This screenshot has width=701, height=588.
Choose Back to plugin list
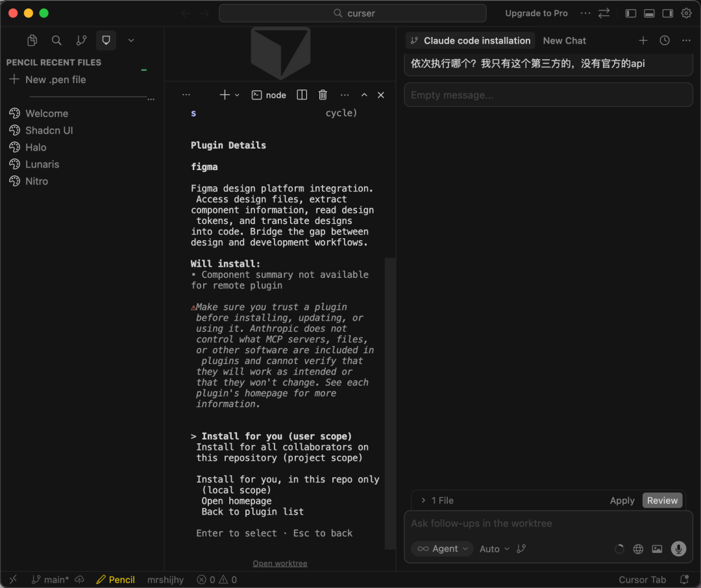click(x=252, y=512)
